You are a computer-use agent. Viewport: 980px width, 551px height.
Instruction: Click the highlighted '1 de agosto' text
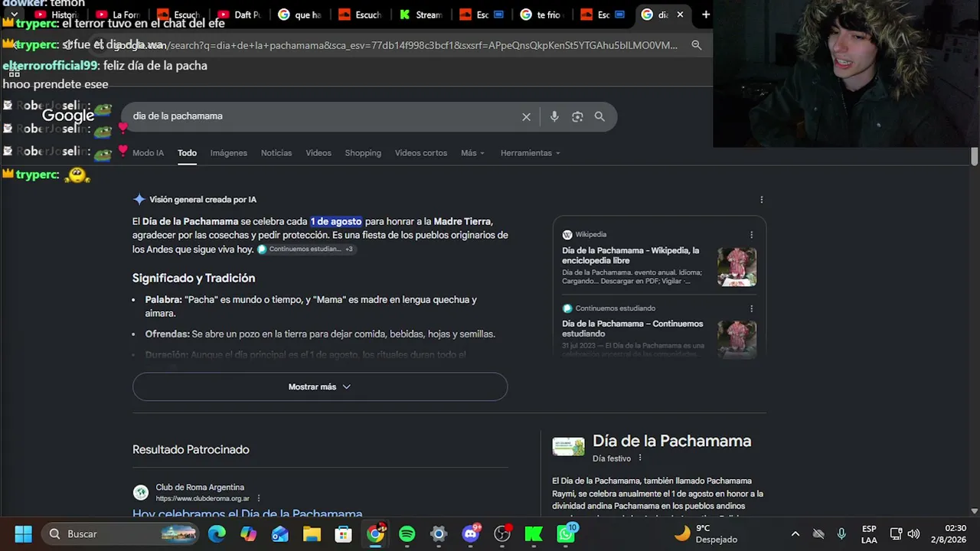[x=336, y=221]
